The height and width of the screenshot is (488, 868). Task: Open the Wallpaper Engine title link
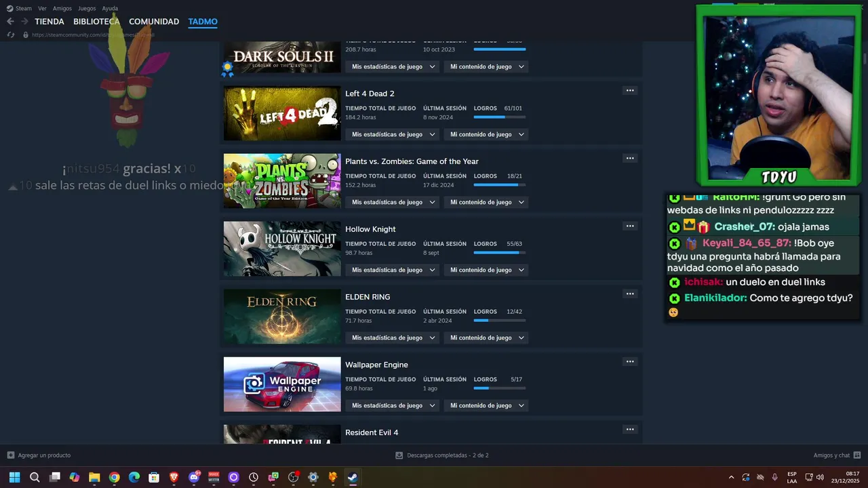pos(376,365)
